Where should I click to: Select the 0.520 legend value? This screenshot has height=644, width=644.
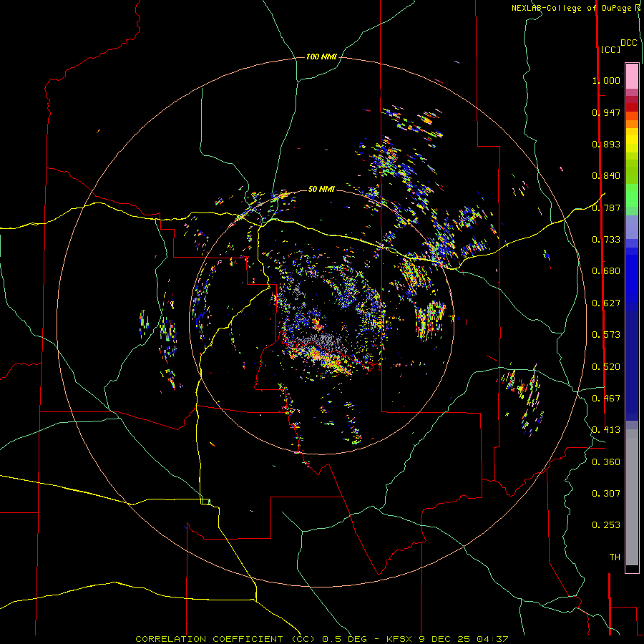(606, 367)
